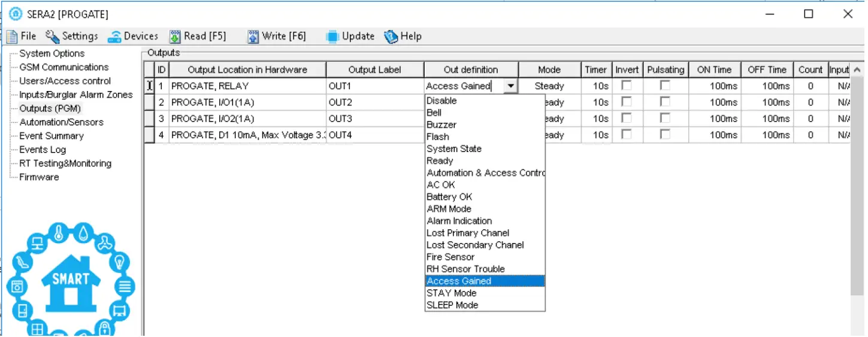The height and width of the screenshot is (337, 868).
Task: Click Write [F6] toolbar button
Action: click(x=277, y=37)
